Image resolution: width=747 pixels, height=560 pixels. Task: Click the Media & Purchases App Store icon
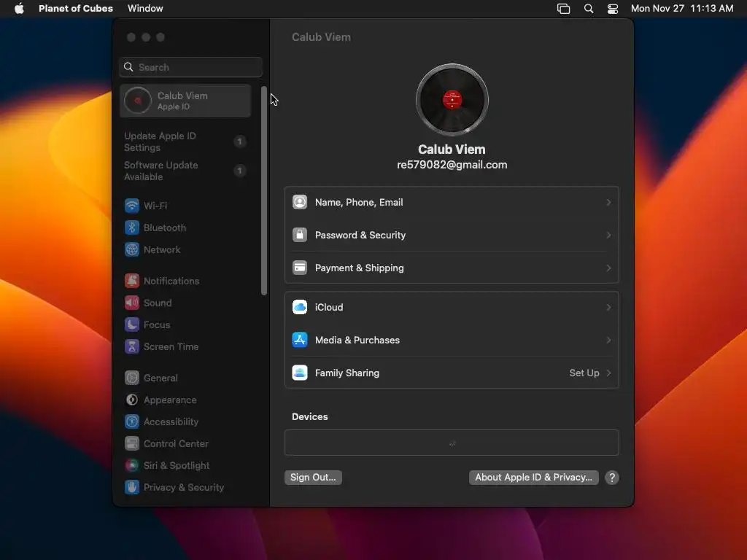coord(300,340)
